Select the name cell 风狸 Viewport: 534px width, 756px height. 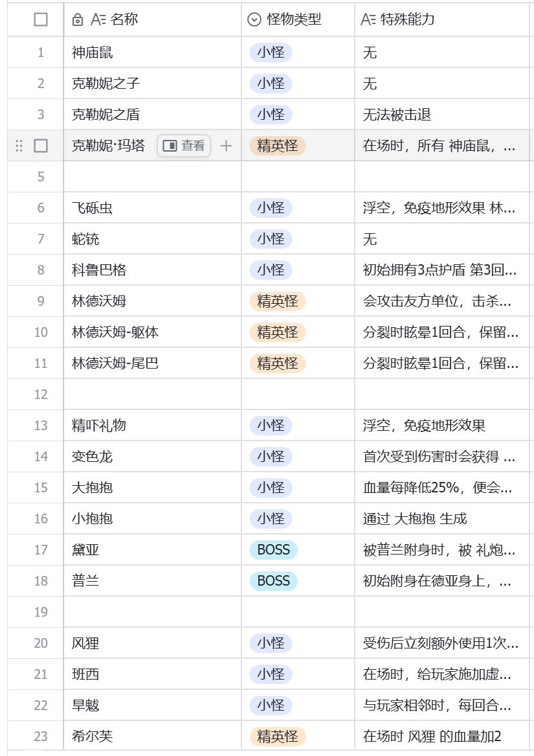pyautogui.click(x=152, y=643)
